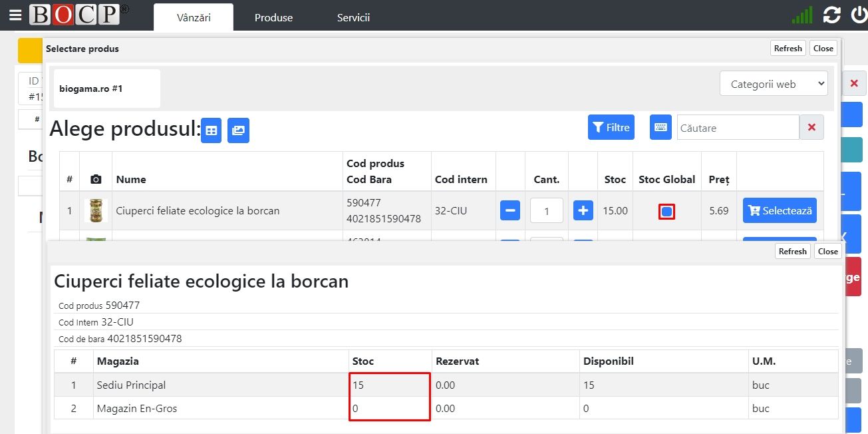Click the Ciuperci product thumbnail image

click(96, 210)
